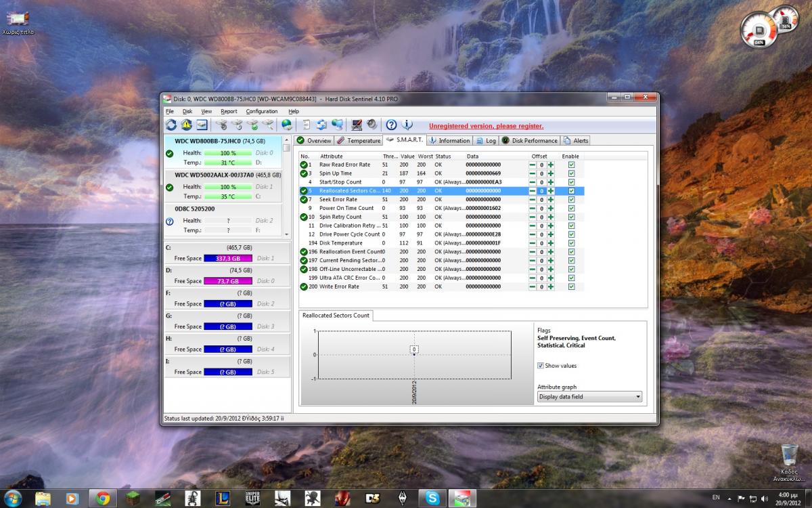Click the green check icon beside WDC WD800BB health
This screenshot has height=508, width=812.
point(169,153)
